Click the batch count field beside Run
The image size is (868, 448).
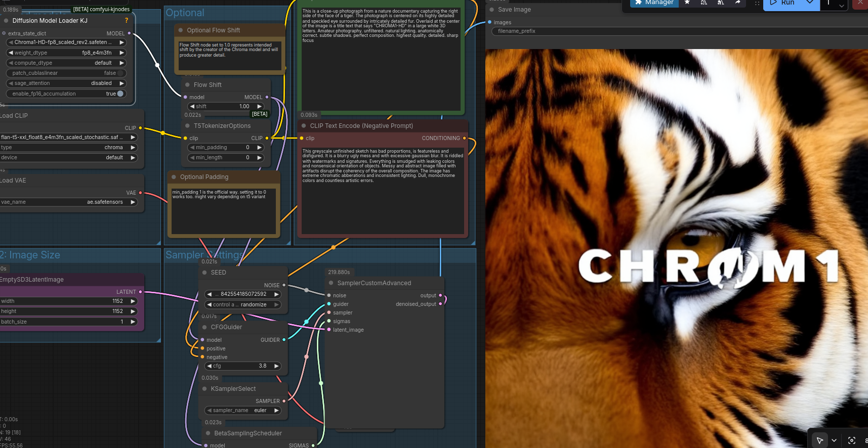[x=829, y=4]
